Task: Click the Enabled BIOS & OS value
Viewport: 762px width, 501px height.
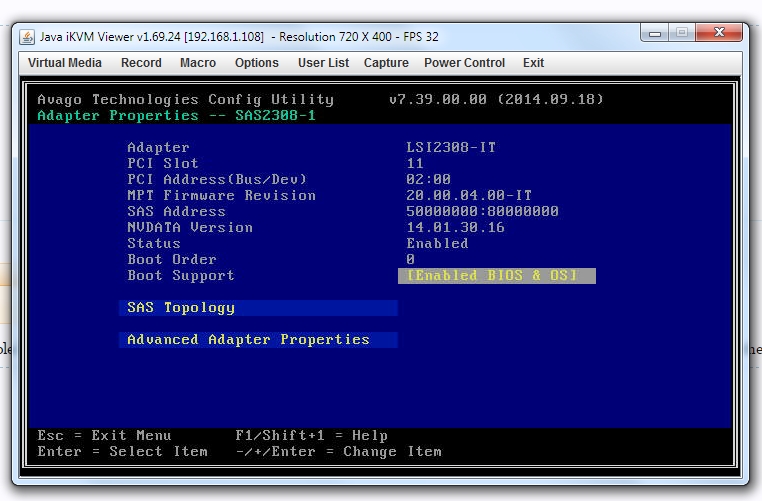Action: [497, 276]
